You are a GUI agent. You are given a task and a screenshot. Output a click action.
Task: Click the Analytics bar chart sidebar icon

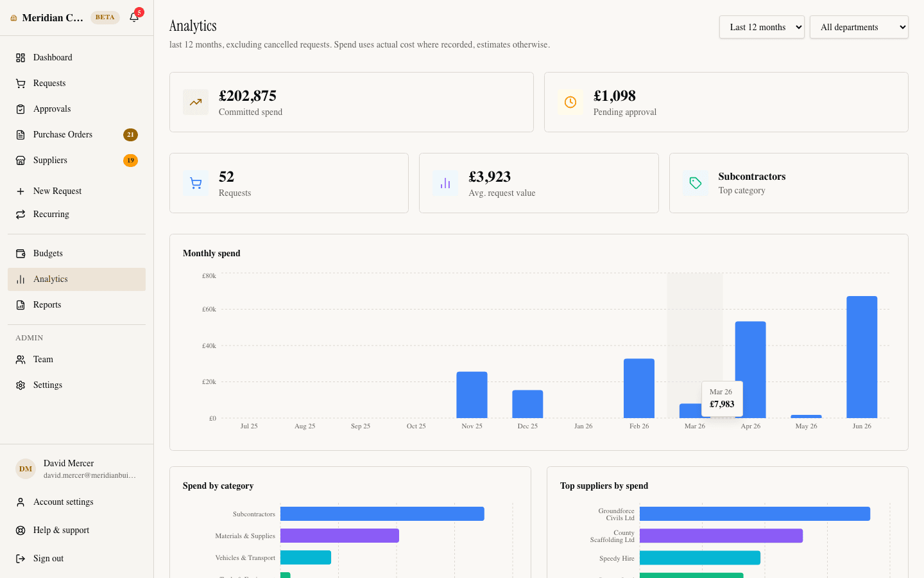point(21,279)
